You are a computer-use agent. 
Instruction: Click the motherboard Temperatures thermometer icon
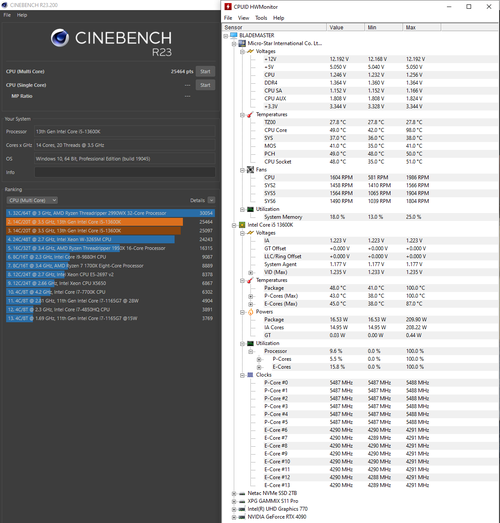tap(250, 114)
